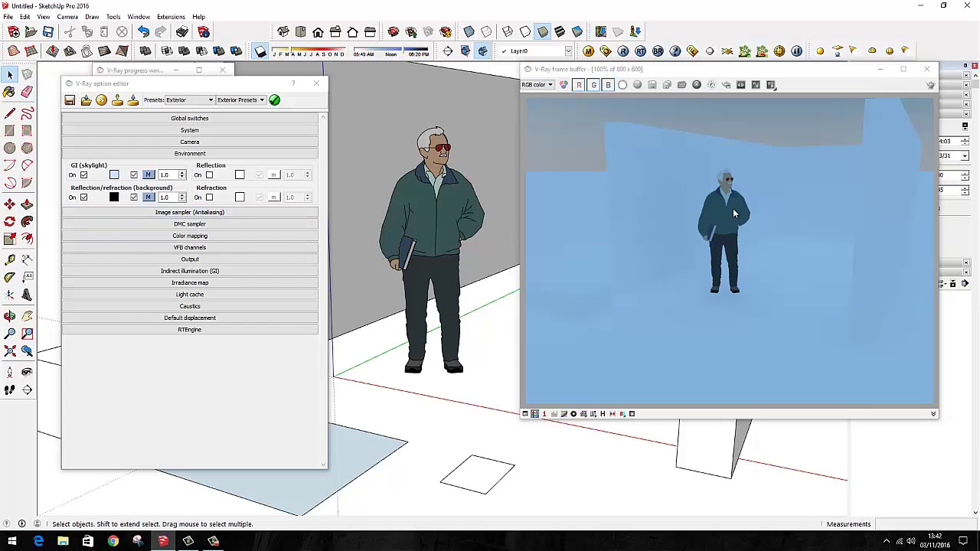Click GI skylight light-blue color swatch
This screenshot has width=980, height=551.
click(114, 175)
